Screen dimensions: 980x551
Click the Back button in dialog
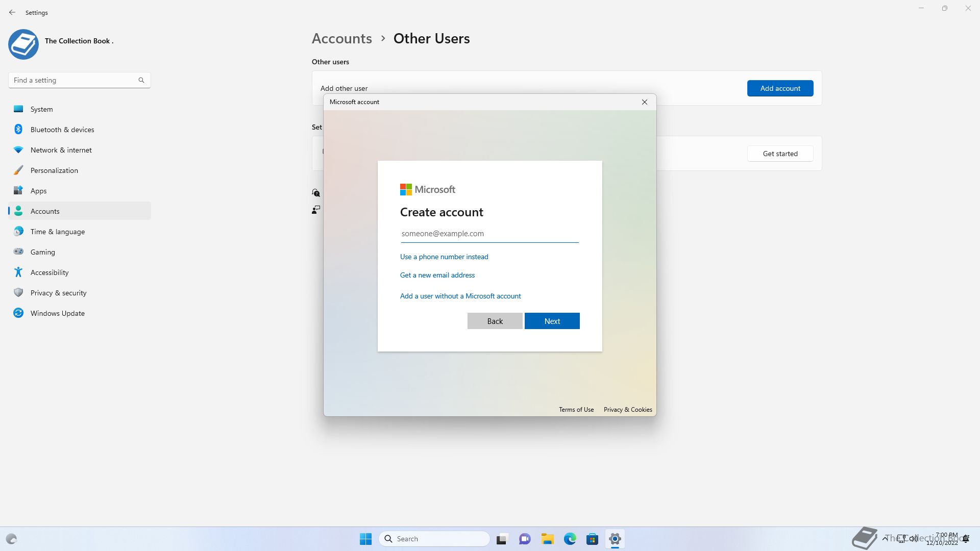[495, 321]
